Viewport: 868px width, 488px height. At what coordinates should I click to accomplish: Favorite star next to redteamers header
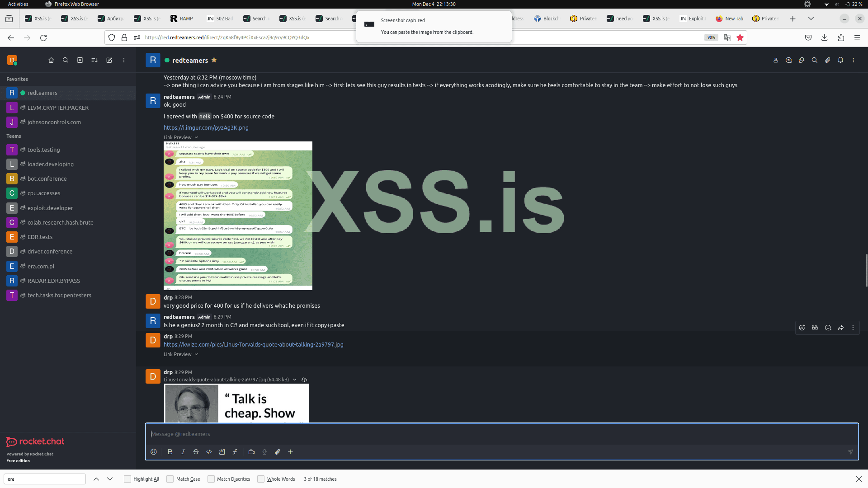(214, 60)
